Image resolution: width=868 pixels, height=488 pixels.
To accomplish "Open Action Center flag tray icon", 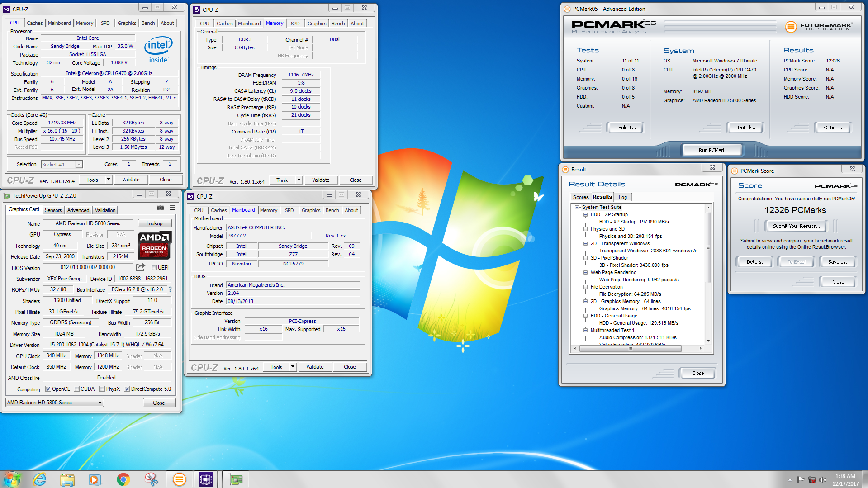I will tap(801, 480).
